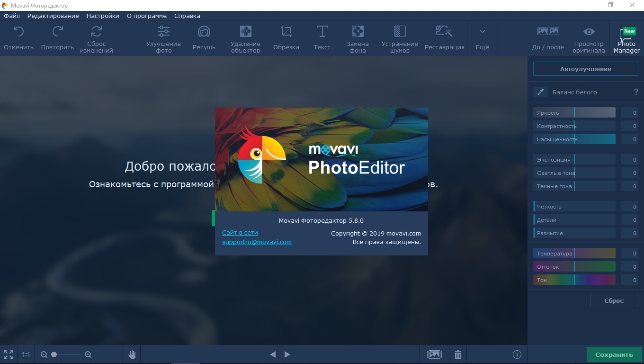Select the hand pan tool

[x=132, y=354]
